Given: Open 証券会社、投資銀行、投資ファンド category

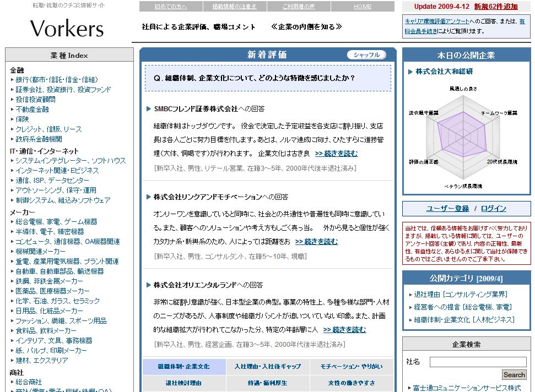Looking at the screenshot, I should click(63, 90).
